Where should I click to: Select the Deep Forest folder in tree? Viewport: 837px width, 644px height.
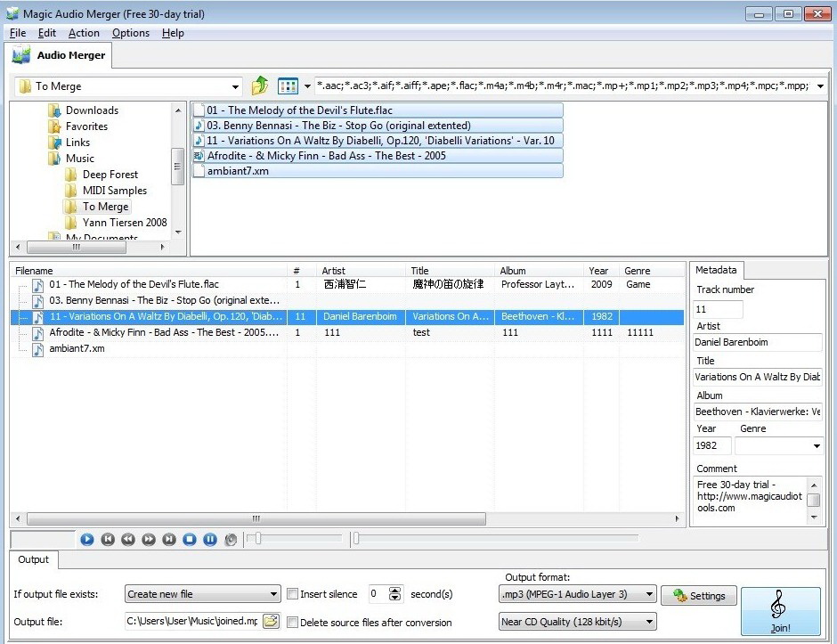pyautogui.click(x=110, y=175)
